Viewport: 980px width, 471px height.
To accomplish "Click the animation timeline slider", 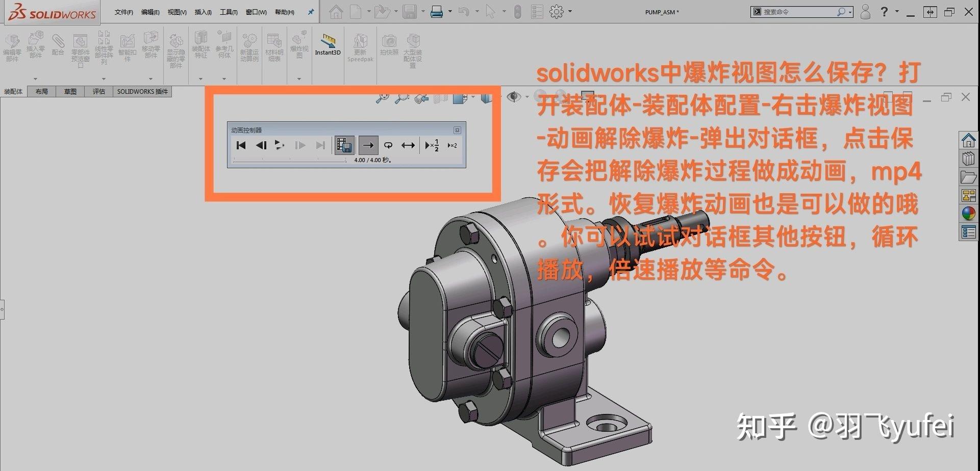I will [x=288, y=160].
